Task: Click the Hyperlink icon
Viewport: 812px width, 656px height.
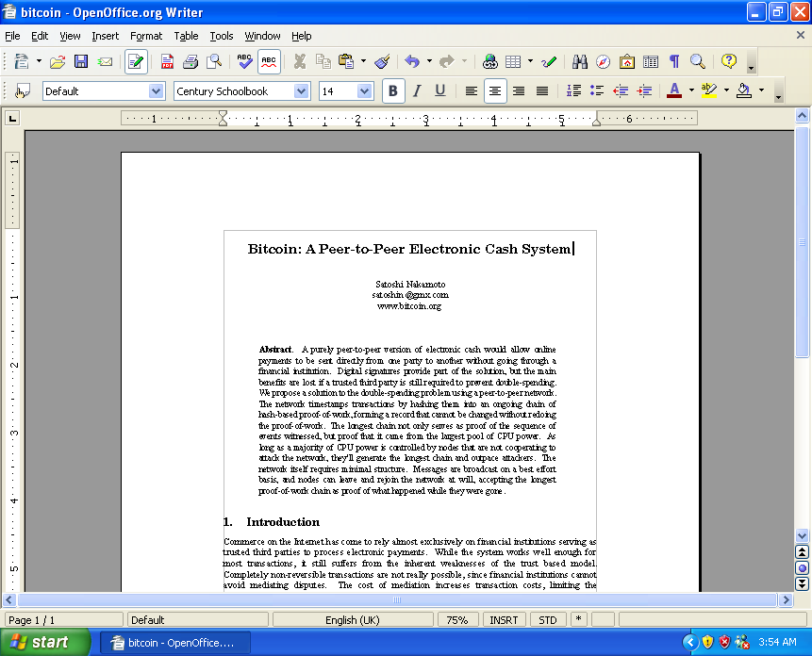Action: [489, 61]
